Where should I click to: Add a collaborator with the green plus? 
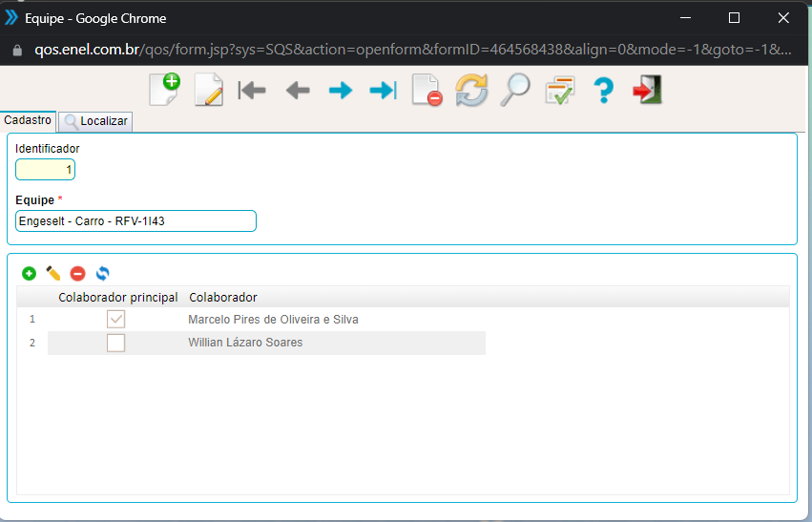click(x=29, y=274)
